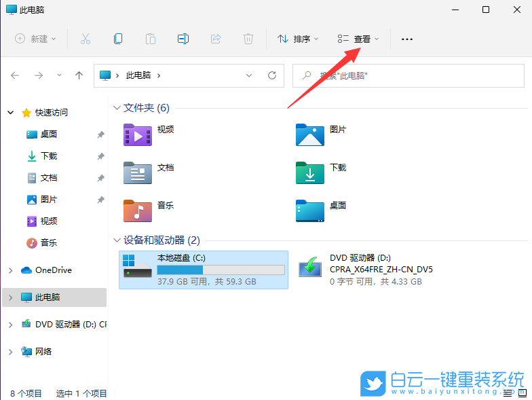The width and height of the screenshot is (532, 400).
Task: Open the 视频 folder in main pane
Action: [137, 134]
